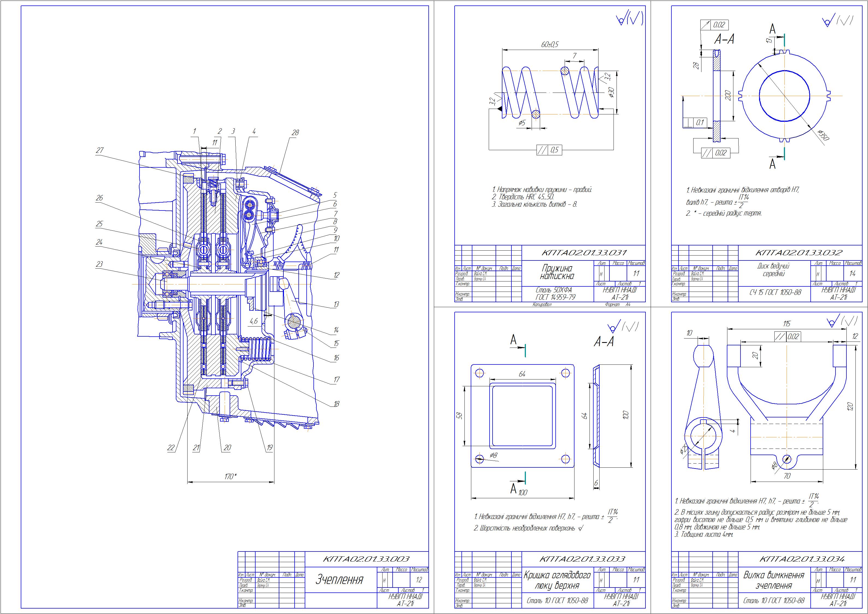The width and height of the screenshot is (868, 614).
Task: Click the 'Зчеплення' title in the assembly title block
Action: pyautogui.click(x=339, y=580)
